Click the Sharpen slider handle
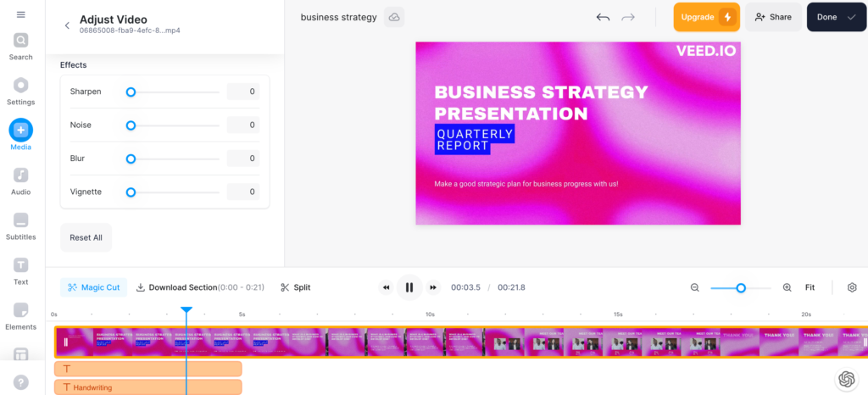This screenshot has width=868, height=395. (x=131, y=92)
